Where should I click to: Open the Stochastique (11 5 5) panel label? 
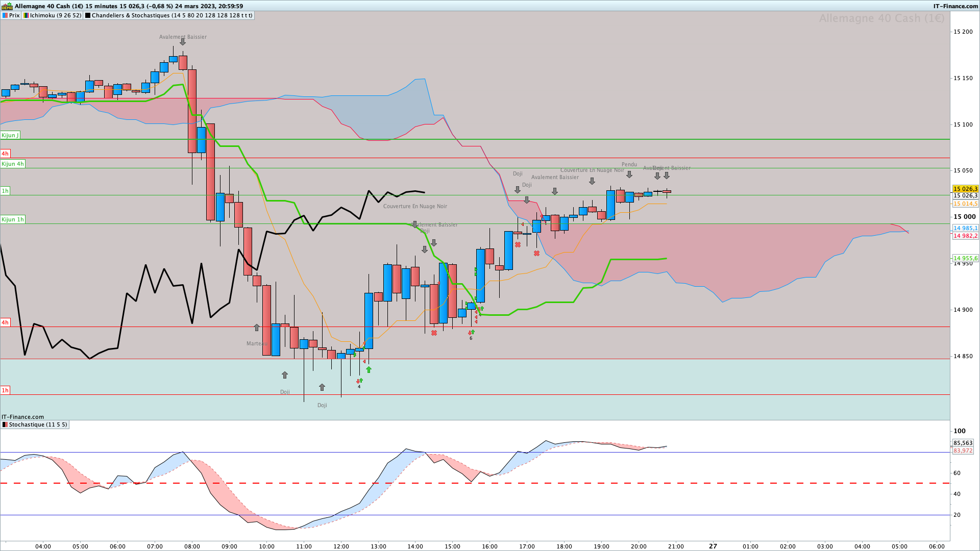coord(35,424)
